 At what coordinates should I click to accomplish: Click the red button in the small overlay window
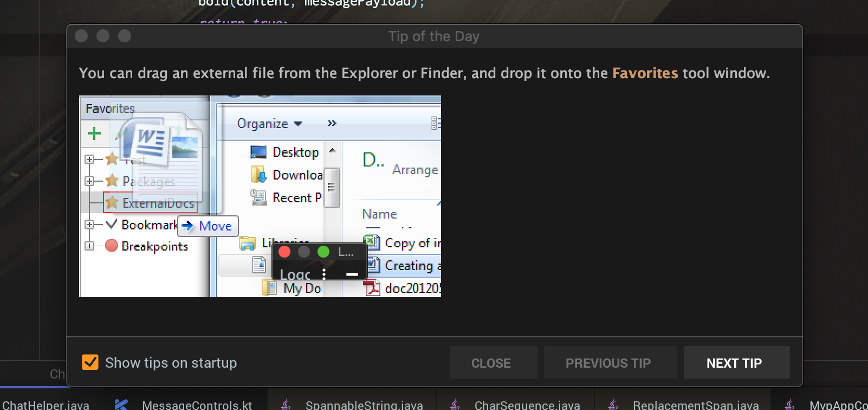coord(284,252)
